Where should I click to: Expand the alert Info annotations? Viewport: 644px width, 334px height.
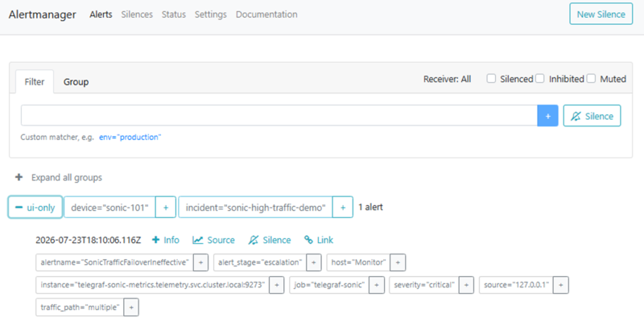(166, 240)
